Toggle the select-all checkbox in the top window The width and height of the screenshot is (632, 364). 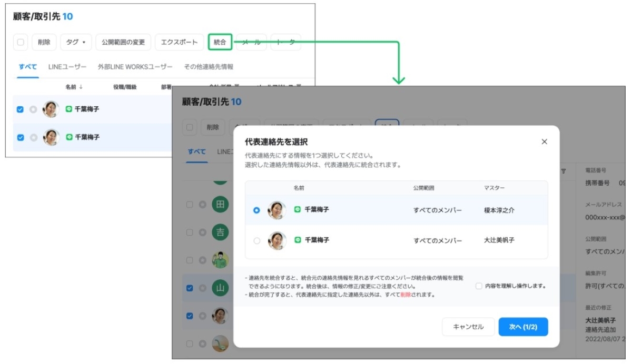pyautogui.click(x=21, y=42)
